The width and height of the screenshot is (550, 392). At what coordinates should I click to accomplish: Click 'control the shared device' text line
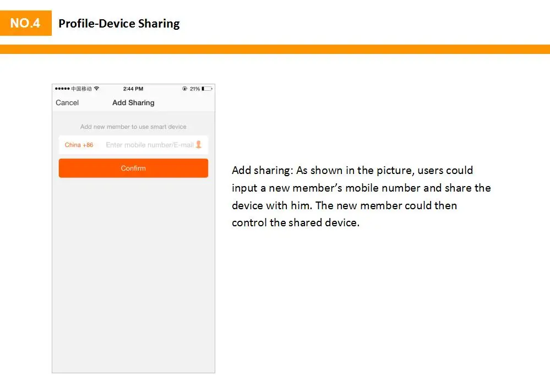pos(296,222)
